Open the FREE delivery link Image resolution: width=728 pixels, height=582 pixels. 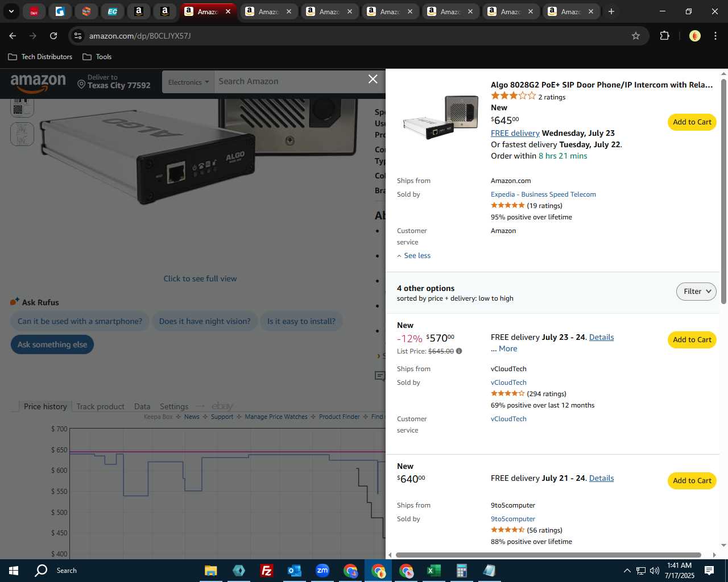click(x=515, y=133)
